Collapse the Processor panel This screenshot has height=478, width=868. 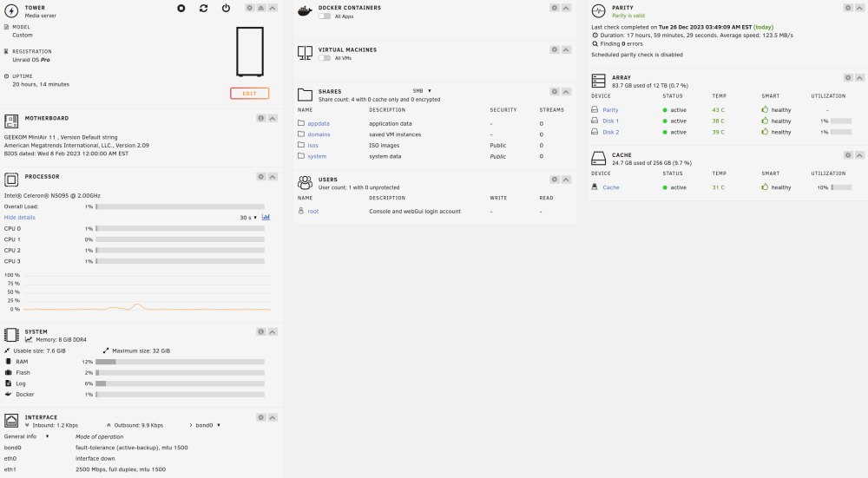pos(273,176)
